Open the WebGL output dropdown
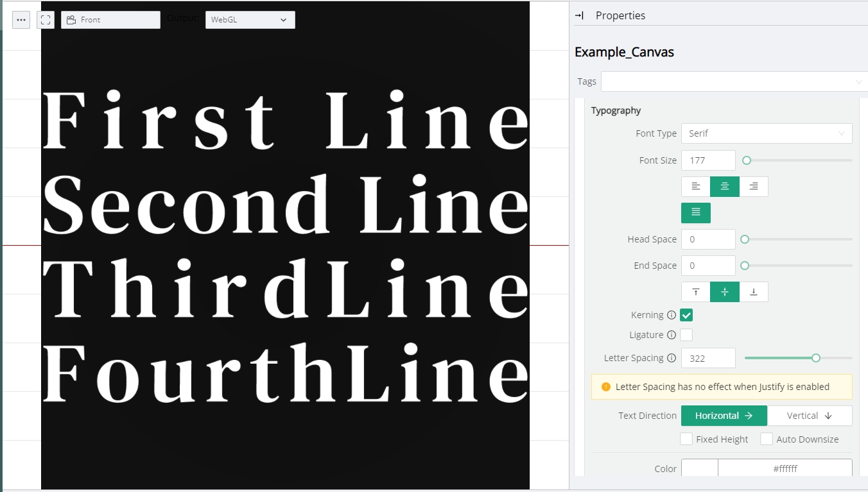 250,20
